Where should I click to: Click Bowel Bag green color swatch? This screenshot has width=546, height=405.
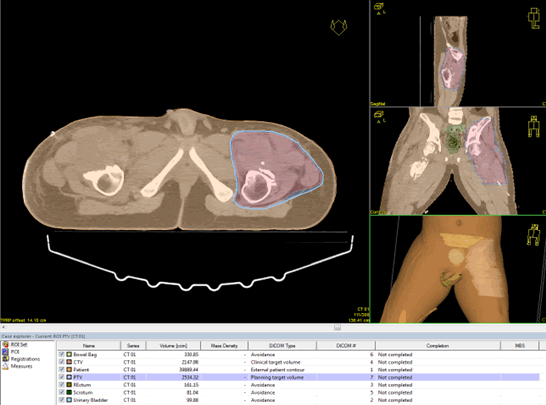pyautogui.click(x=69, y=355)
